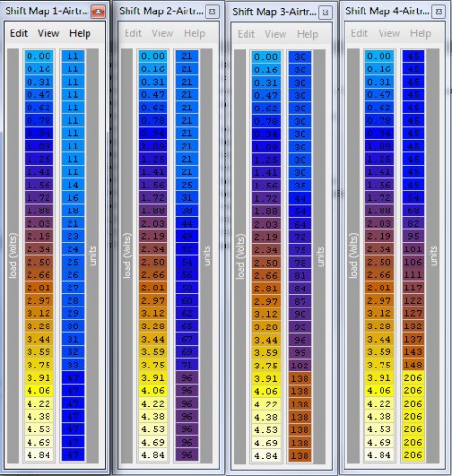Select the value 82 cell in Shift Map 4

[413, 224]
